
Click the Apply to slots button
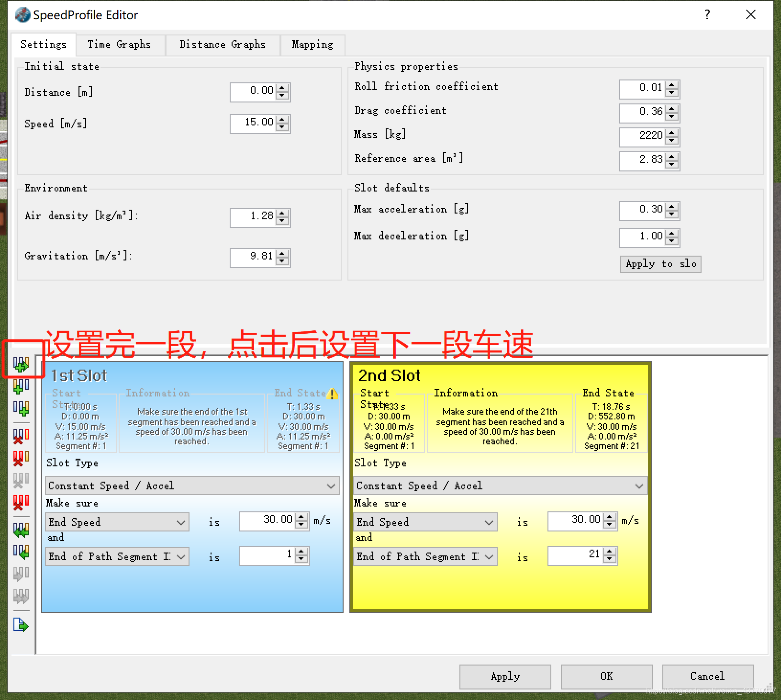660,264
